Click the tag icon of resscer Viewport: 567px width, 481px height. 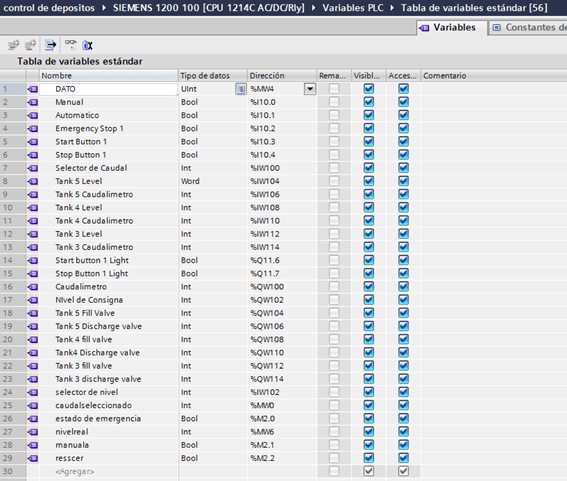33,458
